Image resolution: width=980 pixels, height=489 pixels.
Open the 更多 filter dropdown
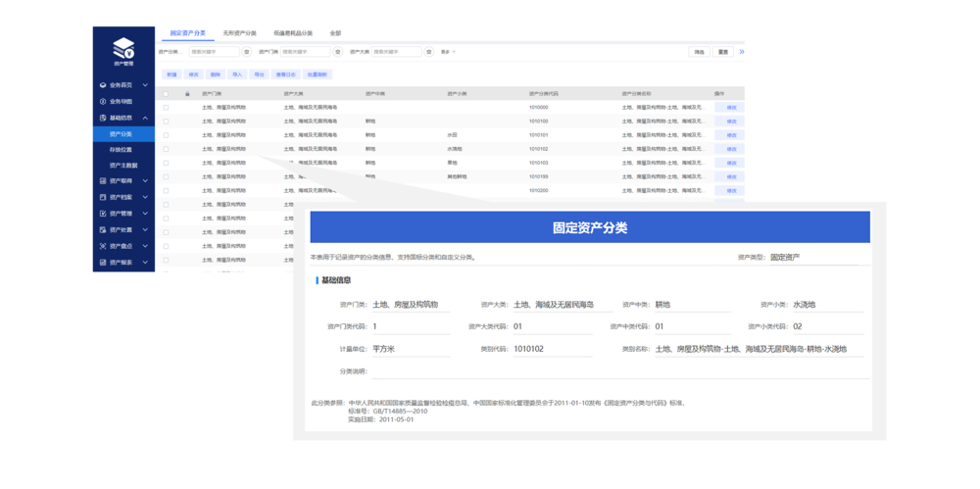[x=448, y=52]
